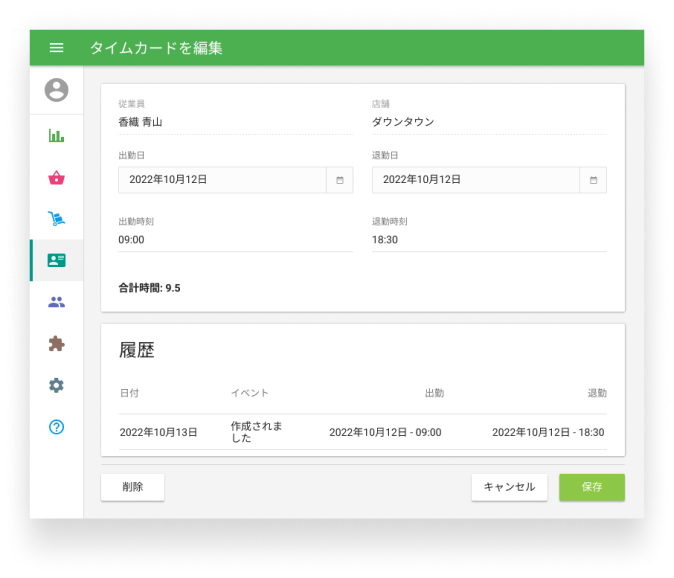The width and height of the screenshot is (674, 578).
Task: Open the pink shopping basket icon
Action: (x=56, y=177)
